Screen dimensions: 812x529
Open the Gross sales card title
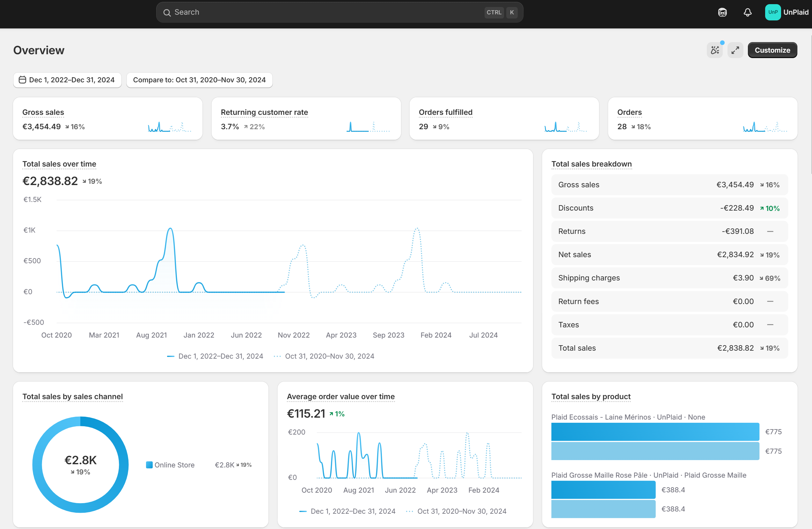(43, 112)
